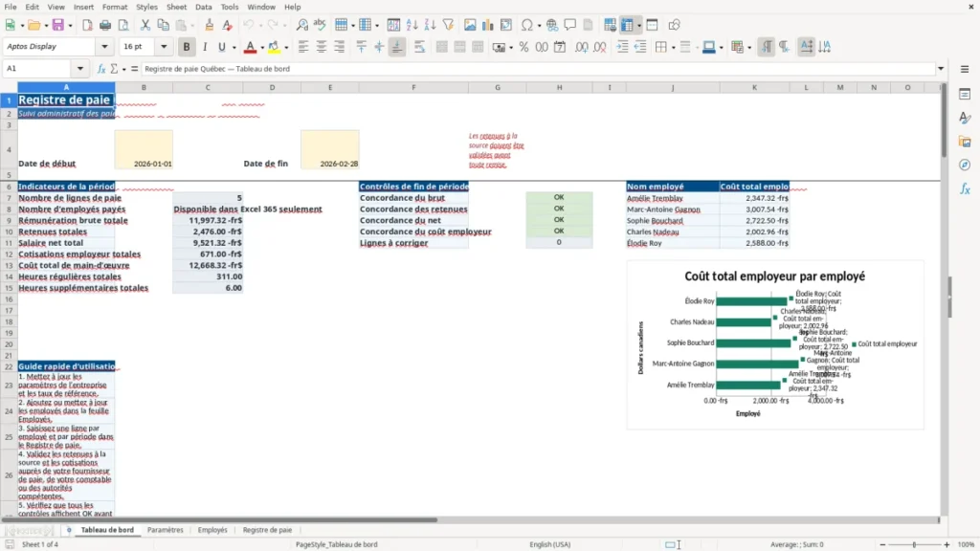
Task: Open Find and Replace tool
Action: point(301,25)
